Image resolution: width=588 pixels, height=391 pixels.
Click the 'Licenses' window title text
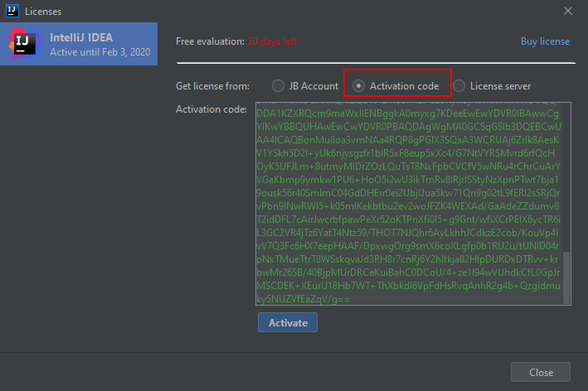click(43, 12)
